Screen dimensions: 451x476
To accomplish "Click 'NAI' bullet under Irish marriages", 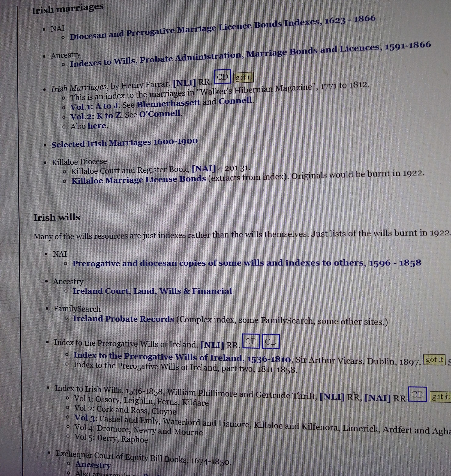I will point(57,29).
